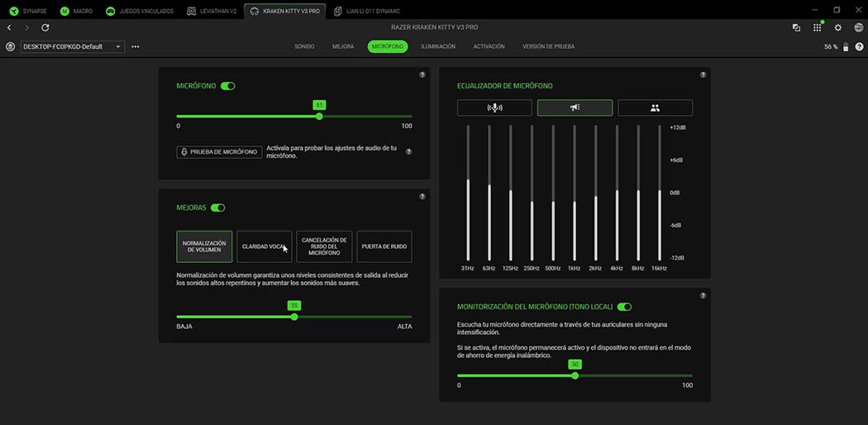Toggle the Micrófono switch off

coord(227,86)
